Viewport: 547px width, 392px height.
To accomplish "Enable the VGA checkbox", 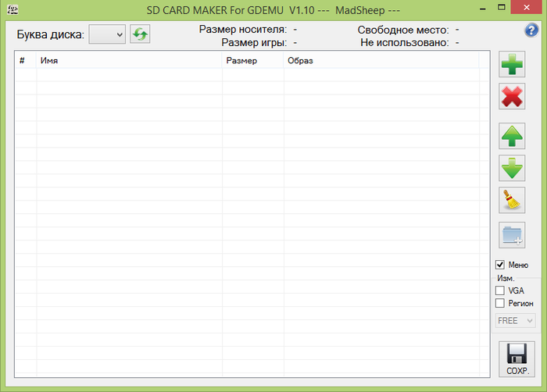I will [x=500, y=290].
